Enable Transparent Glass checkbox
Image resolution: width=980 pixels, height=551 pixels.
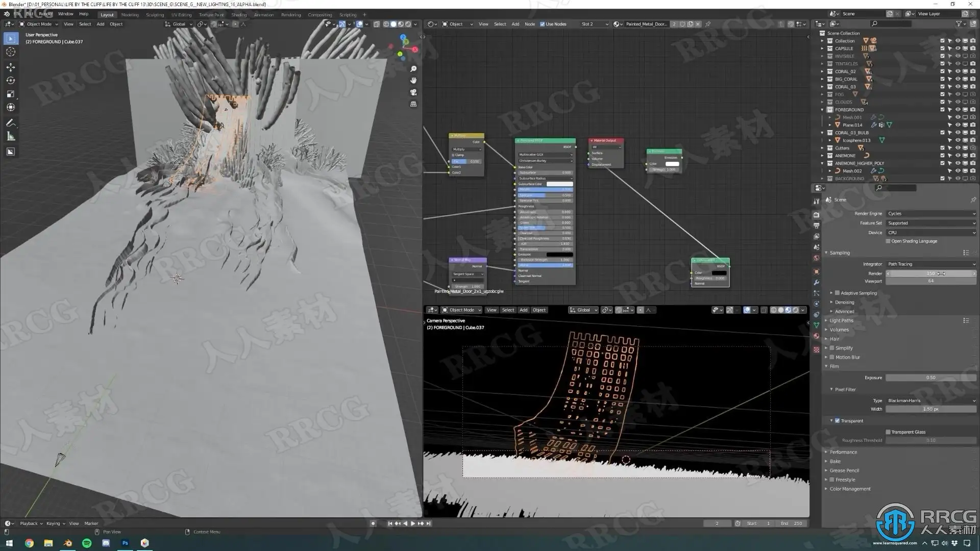pyautogui.click(x=888, y=432)
